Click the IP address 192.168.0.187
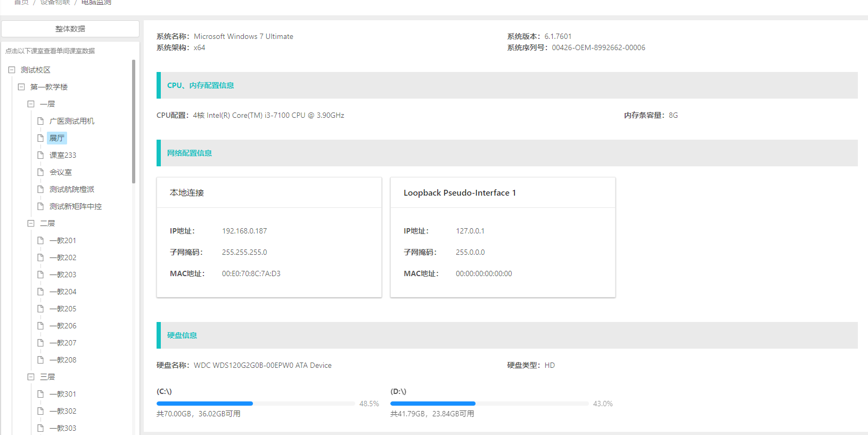The width and height of the screenshot is (868, 435). [244, 231]
